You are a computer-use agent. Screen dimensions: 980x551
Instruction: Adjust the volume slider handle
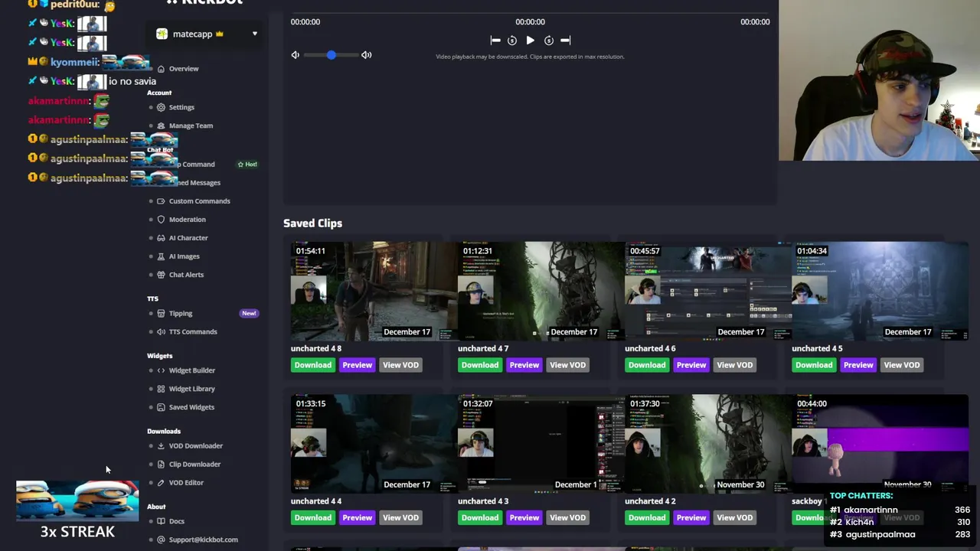click(x=331, y=55)
